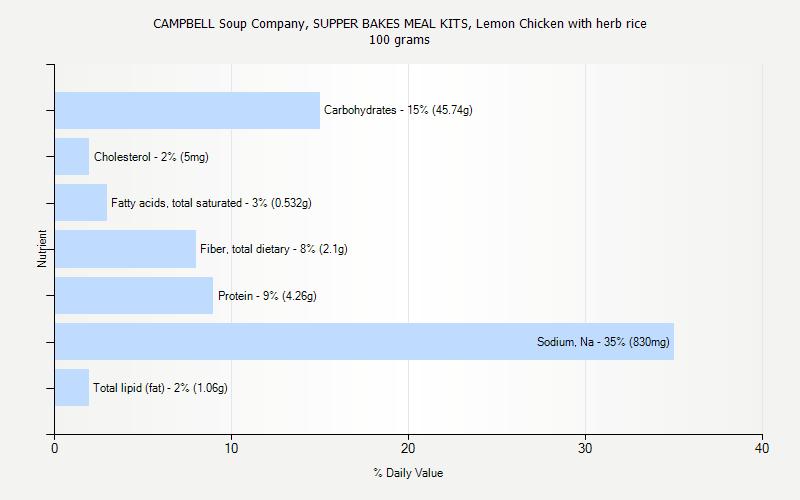Click the 'Carbohydrates - 15% (45.74g)' label
Viewport: 800px width, 500px height.
398,110
